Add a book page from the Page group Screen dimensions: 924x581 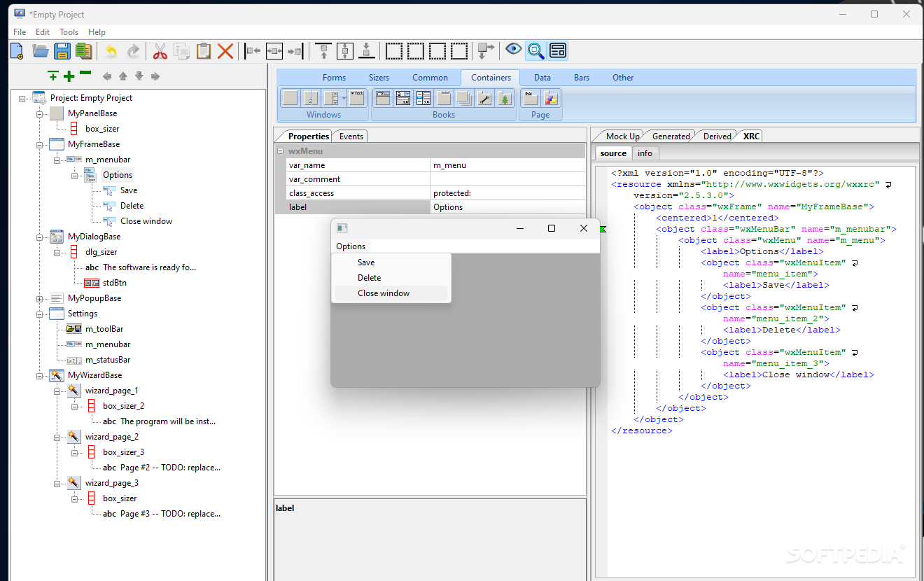coord(531,98)
